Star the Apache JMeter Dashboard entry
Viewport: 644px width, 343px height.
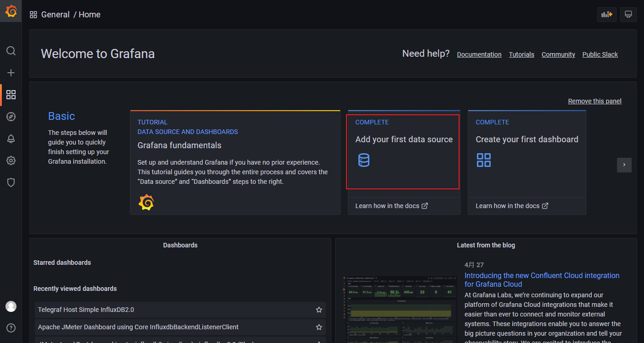coord(319,327)
